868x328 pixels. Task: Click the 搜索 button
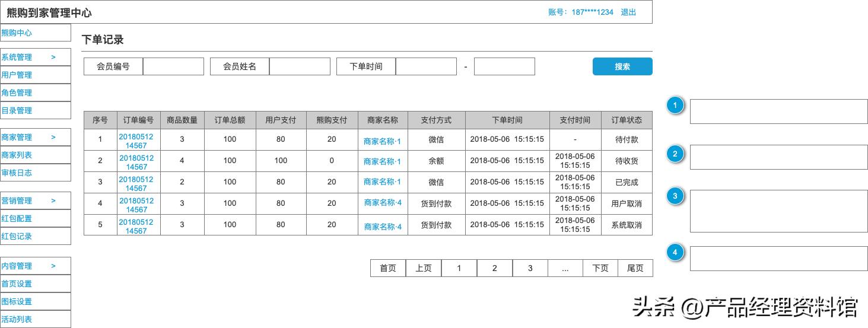(x=622, y=66)
